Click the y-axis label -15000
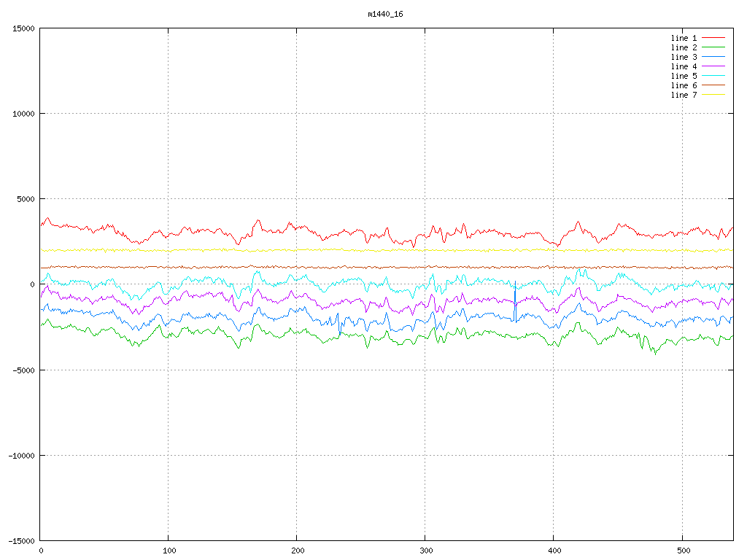This screenshot has width=747, height=560. pyautogui.click(x=21, y=541)
